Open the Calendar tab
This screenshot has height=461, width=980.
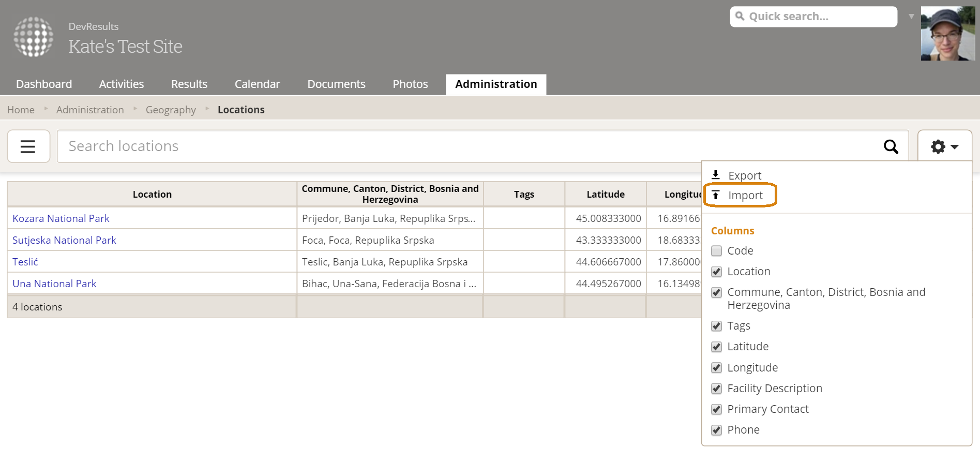[257, 84]
